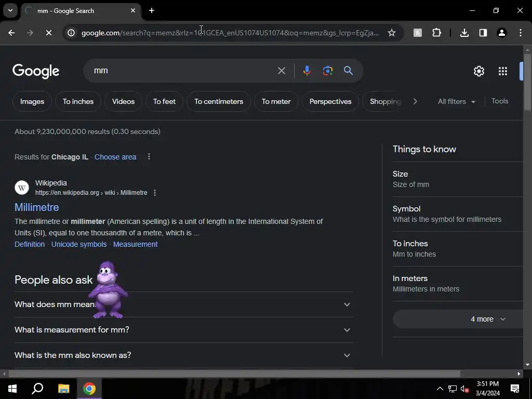
Task: Close the mm - Google Search tab
Action: [x=133, y=10]
